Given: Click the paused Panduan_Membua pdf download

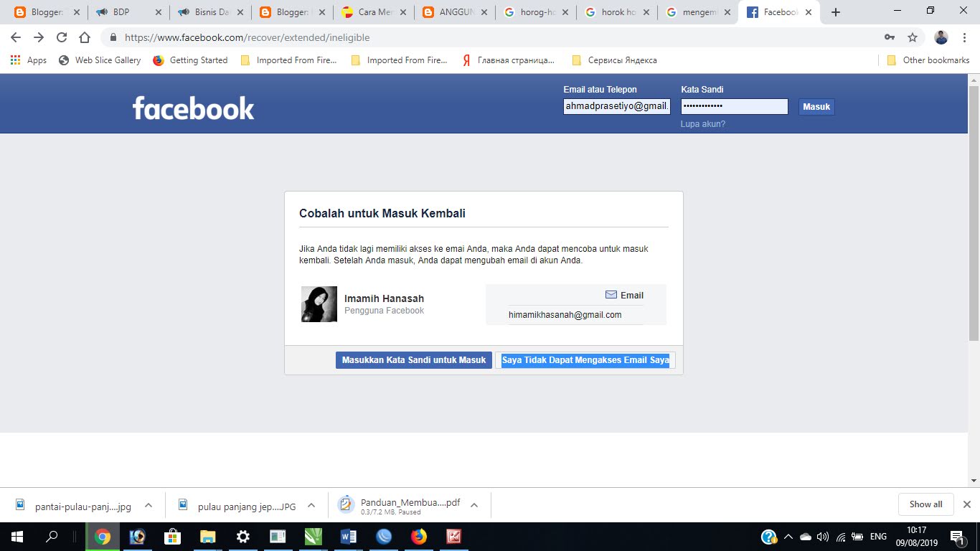Looking at the screenshot, I should (400, 506).
